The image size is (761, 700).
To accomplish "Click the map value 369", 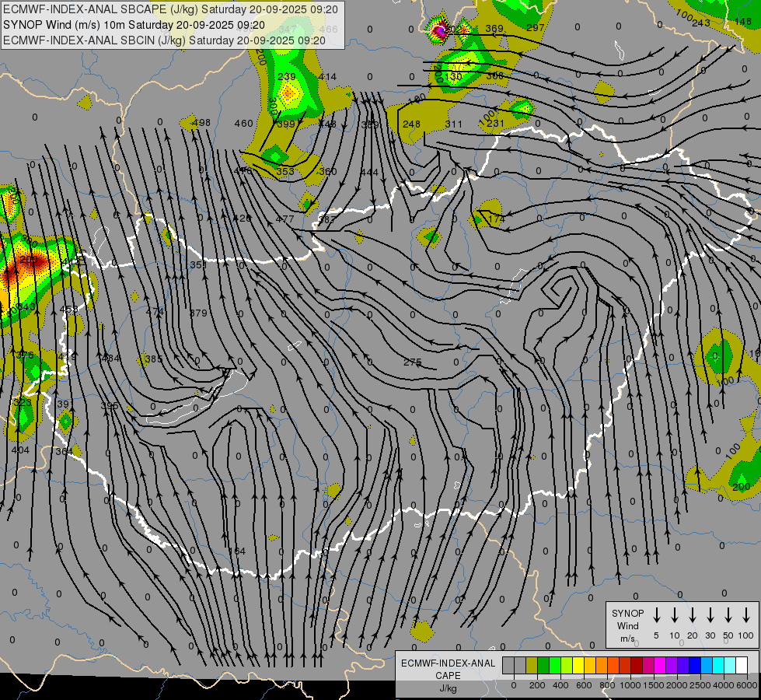I will (494, 28).
